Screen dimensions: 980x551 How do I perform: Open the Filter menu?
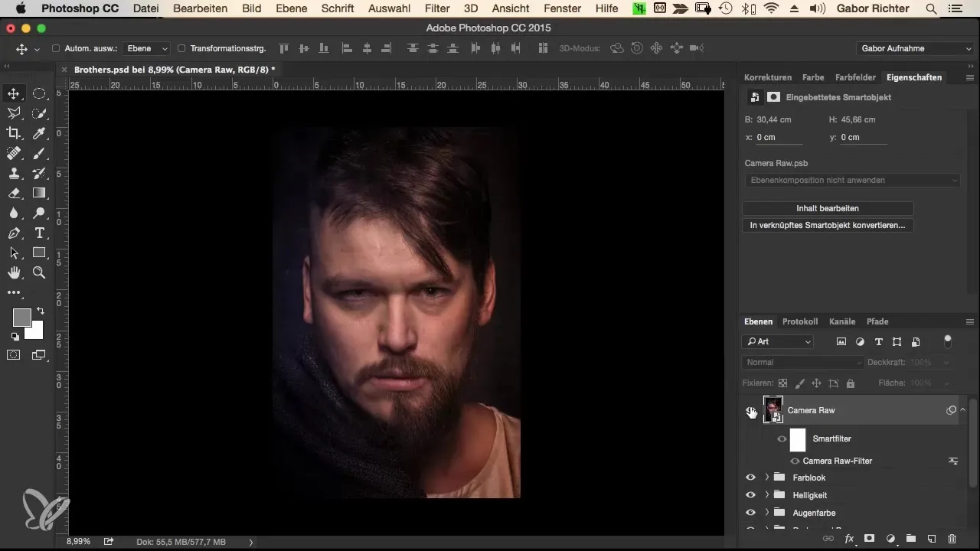click(436, 8)
